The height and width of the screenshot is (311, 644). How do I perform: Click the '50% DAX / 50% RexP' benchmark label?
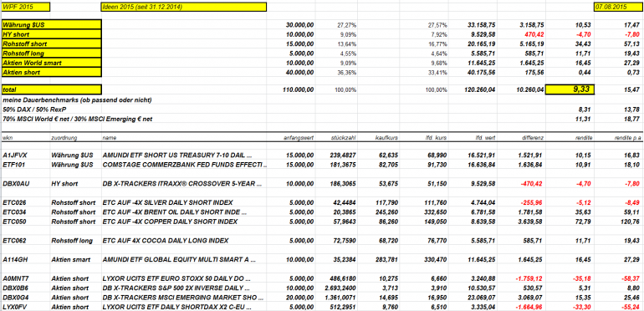click(x=34, y=110)
